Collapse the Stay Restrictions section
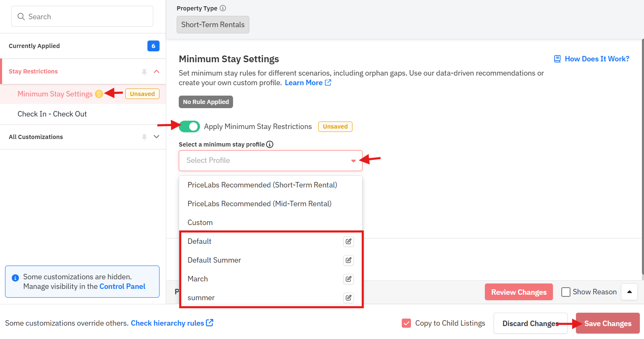Image resolution: width=644 pixels, height=339 pixels. point(157,71)
